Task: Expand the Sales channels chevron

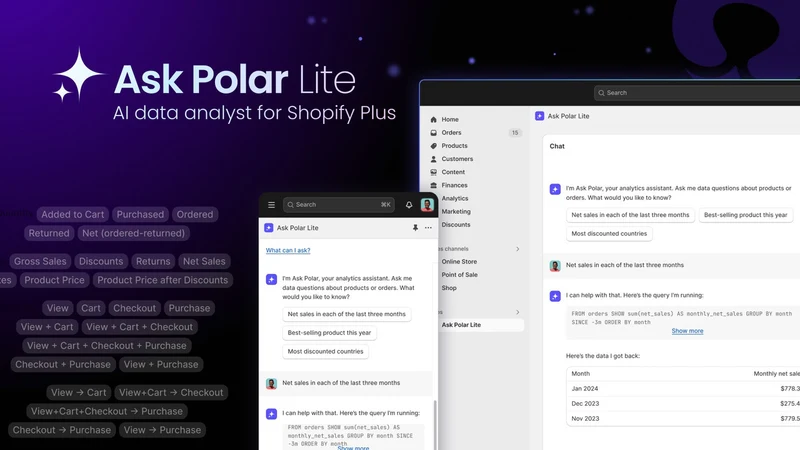Action: 517,249
